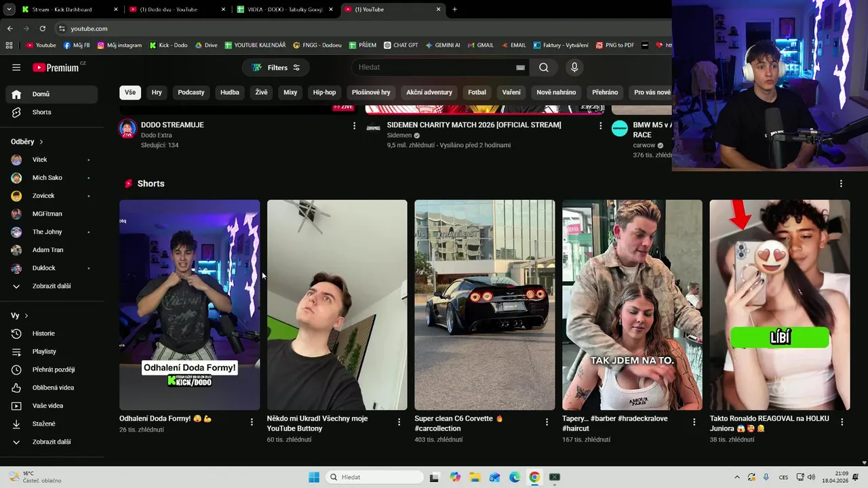Image resolution: width=868 pixels, height=488 pixels.
Task: Open the Vítek subscription channel
Action: click(x=52, y=159)
